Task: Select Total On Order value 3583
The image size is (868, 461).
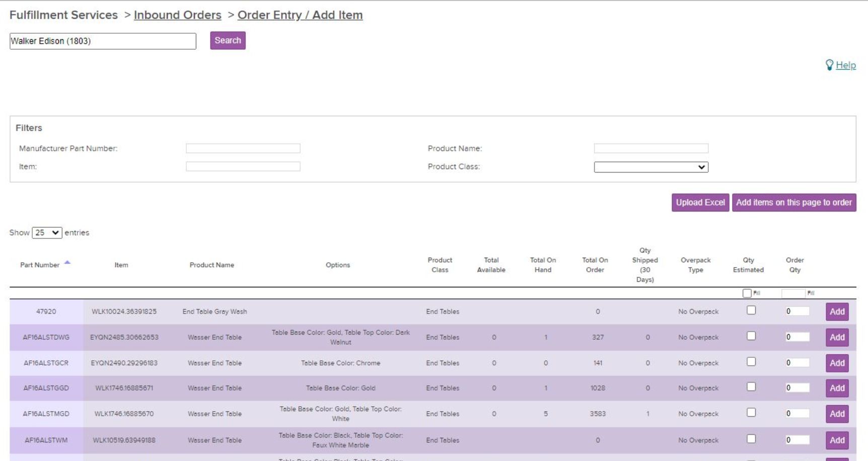Action: pyautogui.click(x=598, y=414)
